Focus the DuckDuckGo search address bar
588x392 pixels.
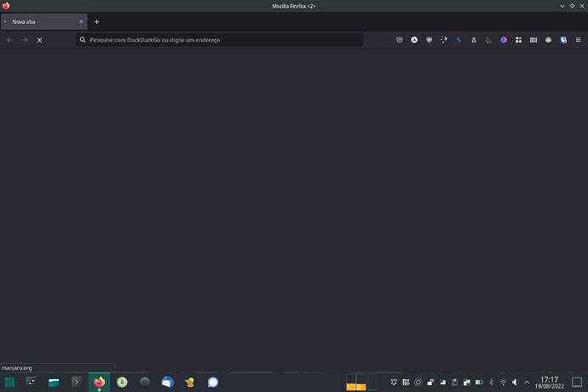click(x=219, y=40)
